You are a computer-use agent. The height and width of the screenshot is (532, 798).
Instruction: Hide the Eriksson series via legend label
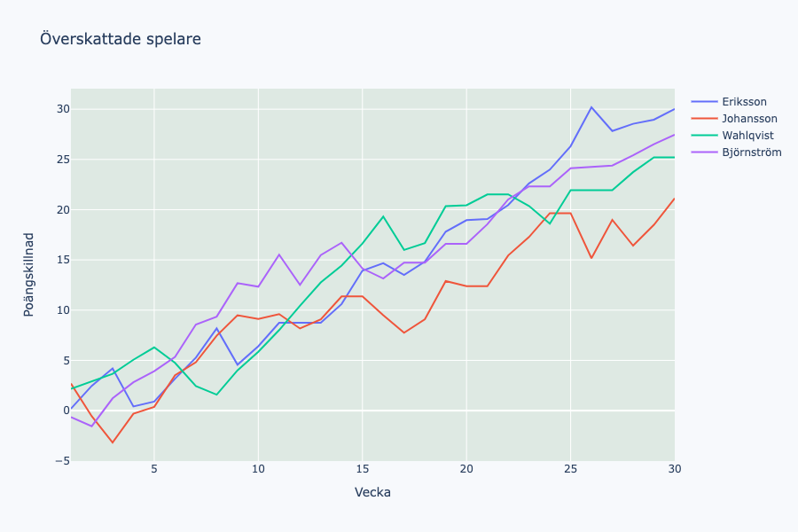pos(743,102)
